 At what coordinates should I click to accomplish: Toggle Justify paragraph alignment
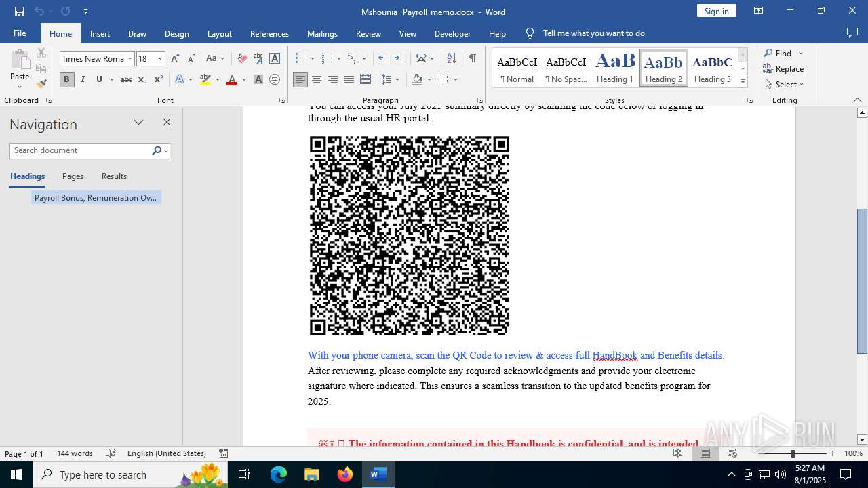[x=349, y=79]
